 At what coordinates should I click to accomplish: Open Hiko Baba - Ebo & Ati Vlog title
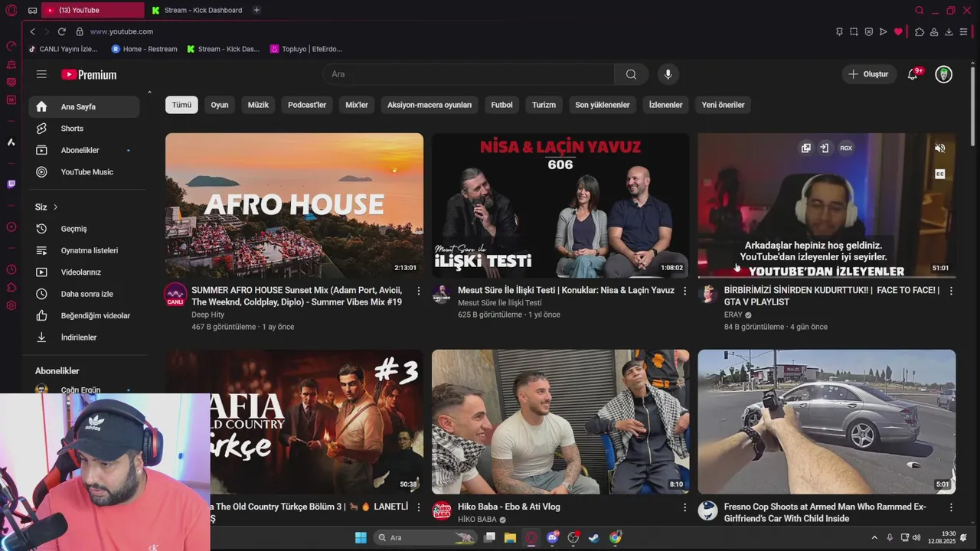pos(508,507)
